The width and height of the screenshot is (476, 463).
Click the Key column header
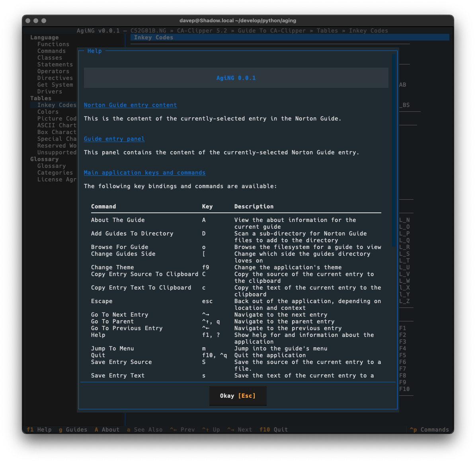(x=207, y=206)
